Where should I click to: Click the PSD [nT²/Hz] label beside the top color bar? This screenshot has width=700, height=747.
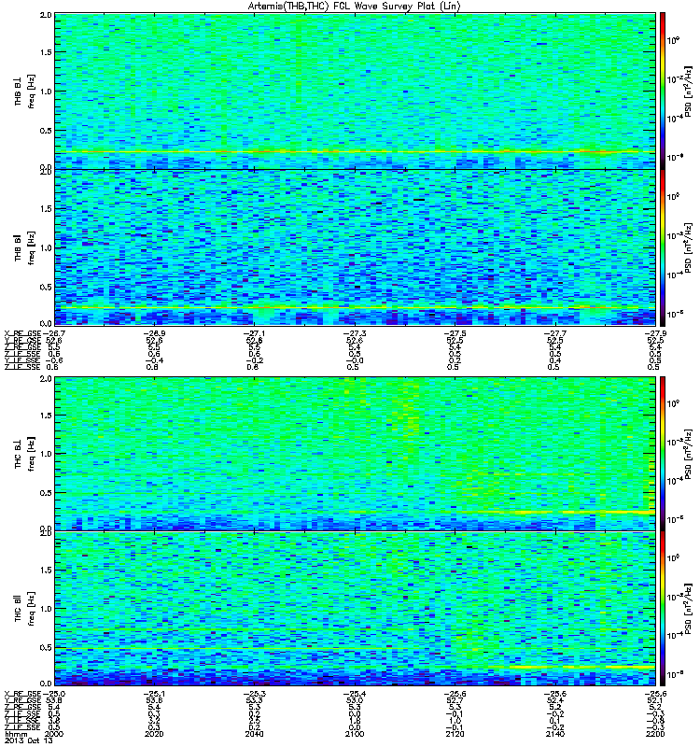coord(688,91)
